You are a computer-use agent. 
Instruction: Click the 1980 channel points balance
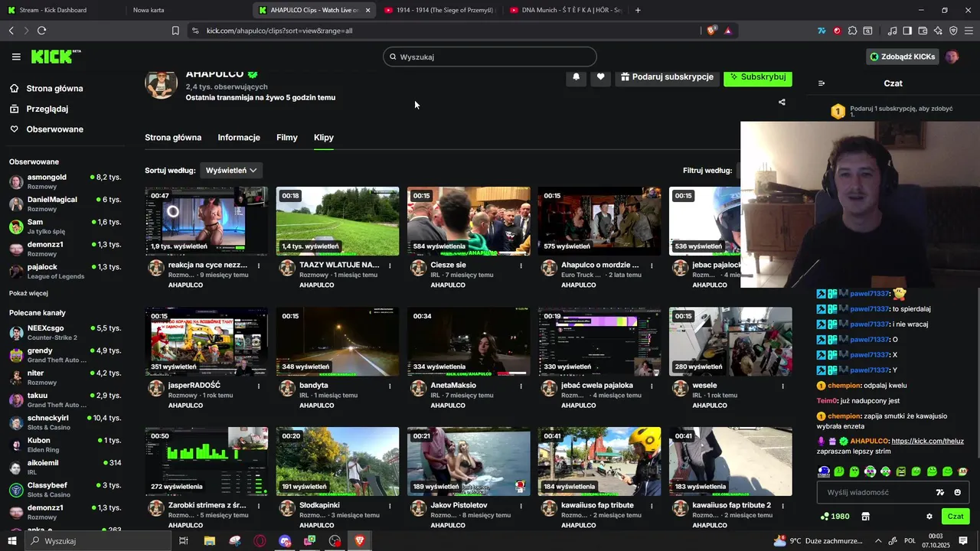835,517
